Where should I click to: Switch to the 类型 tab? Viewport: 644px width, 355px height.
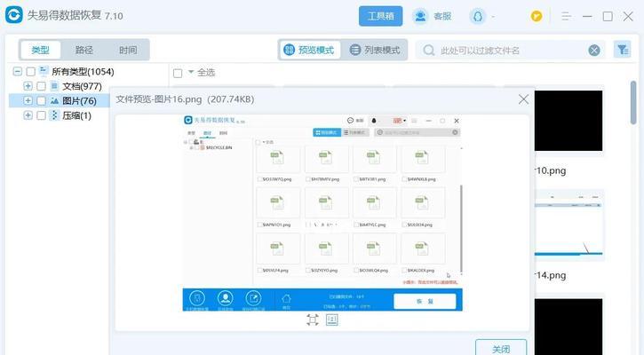[x=40, y=50]
